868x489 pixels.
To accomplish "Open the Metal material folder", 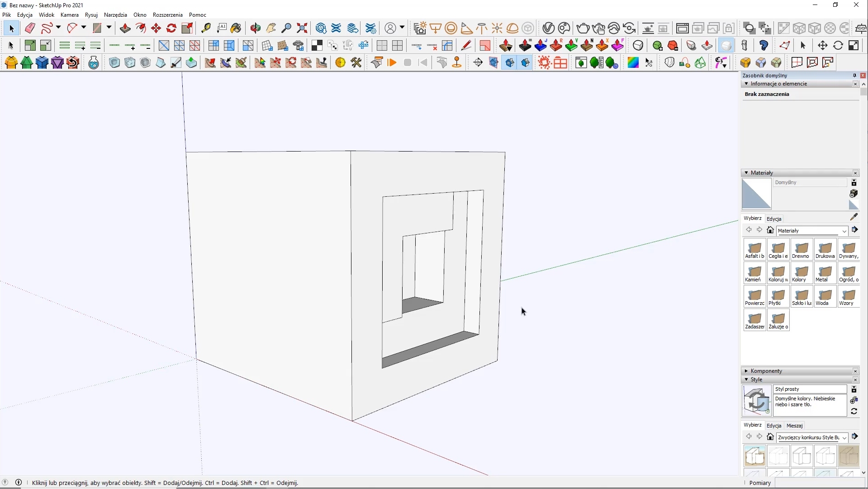I will click(x=825, y=273).
